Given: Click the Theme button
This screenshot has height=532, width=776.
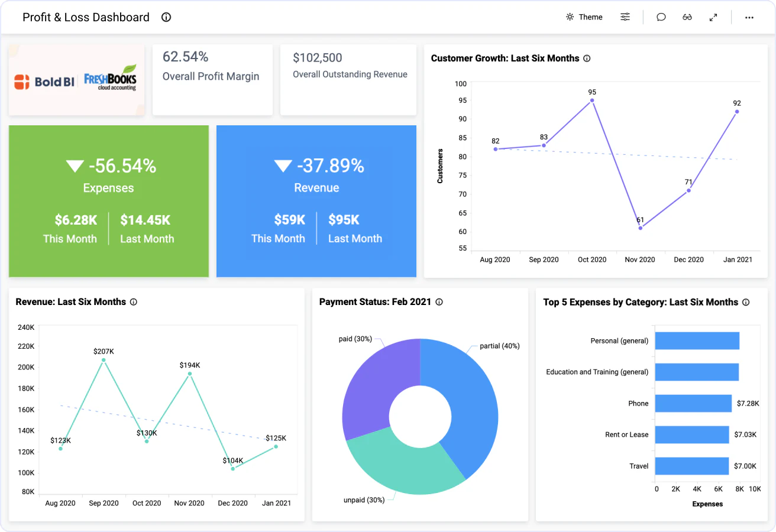Looking at the screenshot, I should tap(584, 17).
